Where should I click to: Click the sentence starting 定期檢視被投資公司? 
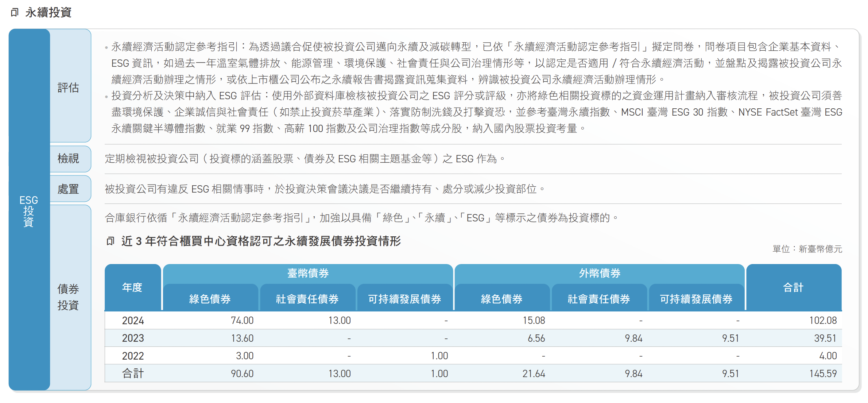305,159
